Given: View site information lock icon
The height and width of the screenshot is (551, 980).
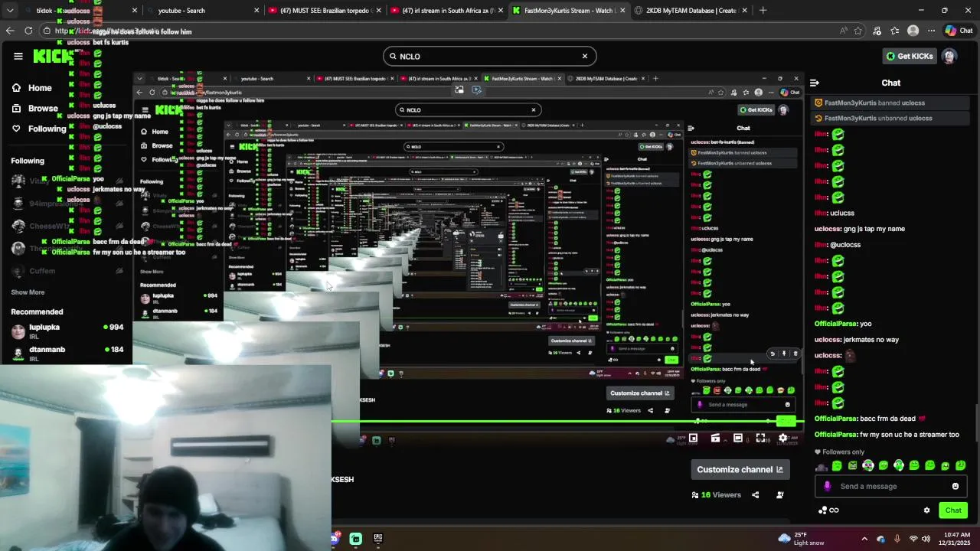Looking at the screenshot, I should coord(47,31).
